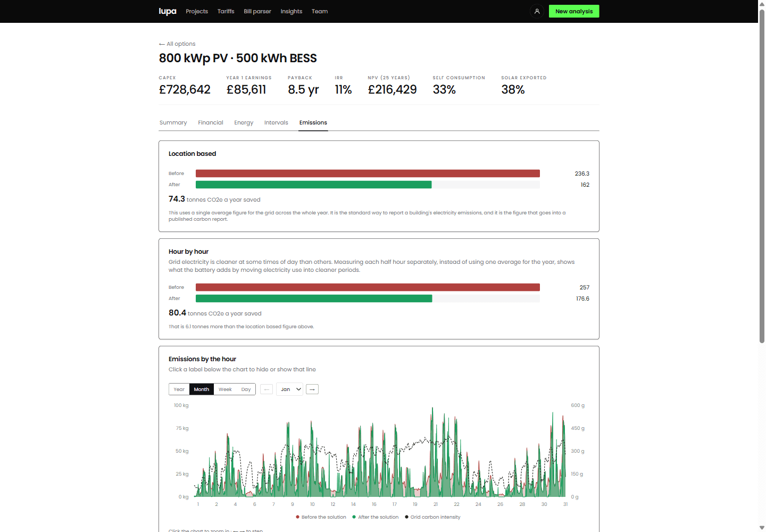
Task: Go back via All options link
Action: 177,44
